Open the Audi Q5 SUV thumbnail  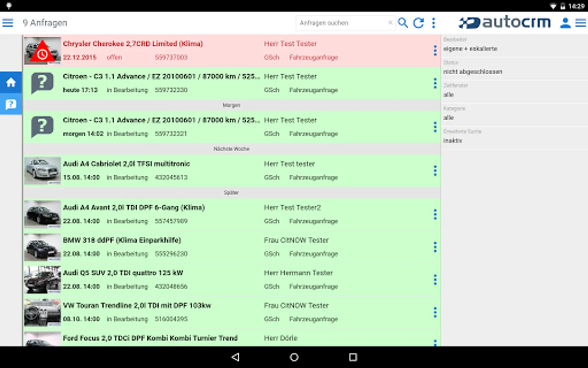[42, 280]
